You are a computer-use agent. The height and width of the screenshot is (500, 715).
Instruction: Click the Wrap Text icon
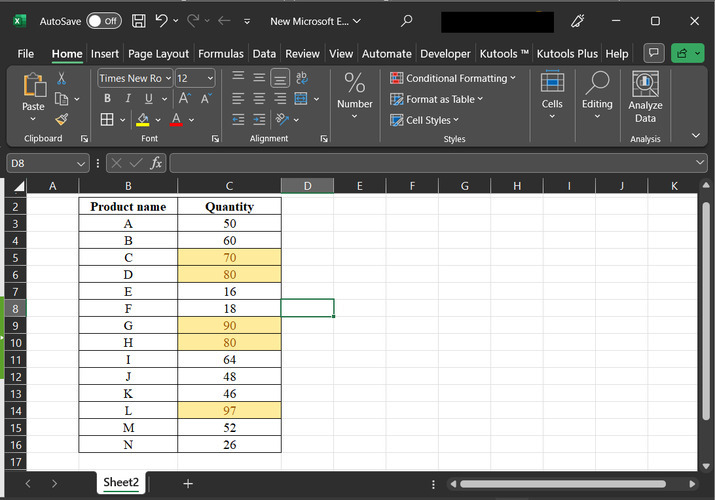coord(302,78)
